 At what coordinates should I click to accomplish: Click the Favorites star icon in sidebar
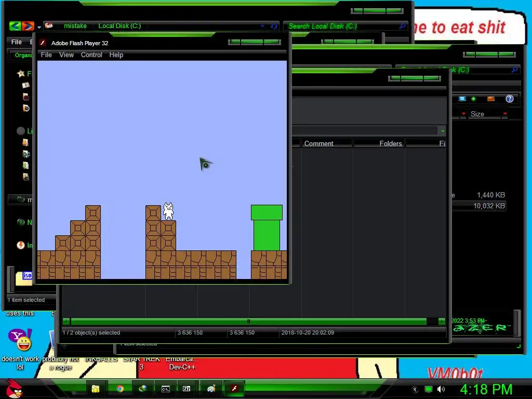coord(21,73)
